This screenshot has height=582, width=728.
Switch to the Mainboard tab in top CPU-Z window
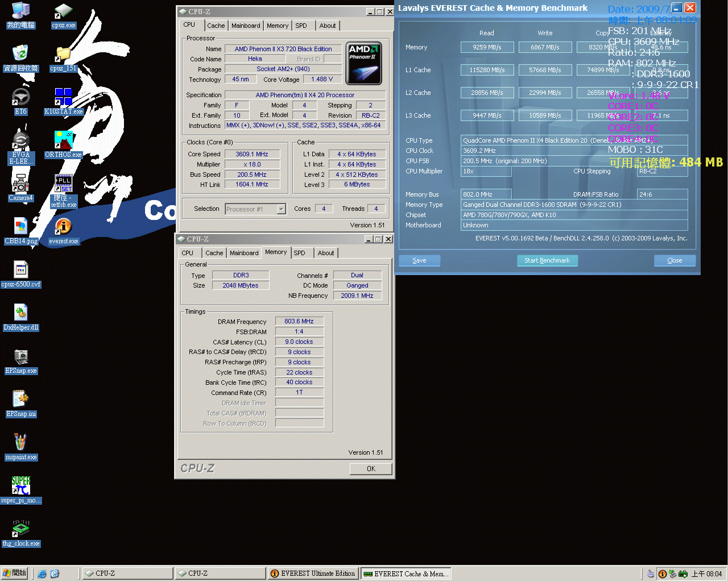point(246,26)
